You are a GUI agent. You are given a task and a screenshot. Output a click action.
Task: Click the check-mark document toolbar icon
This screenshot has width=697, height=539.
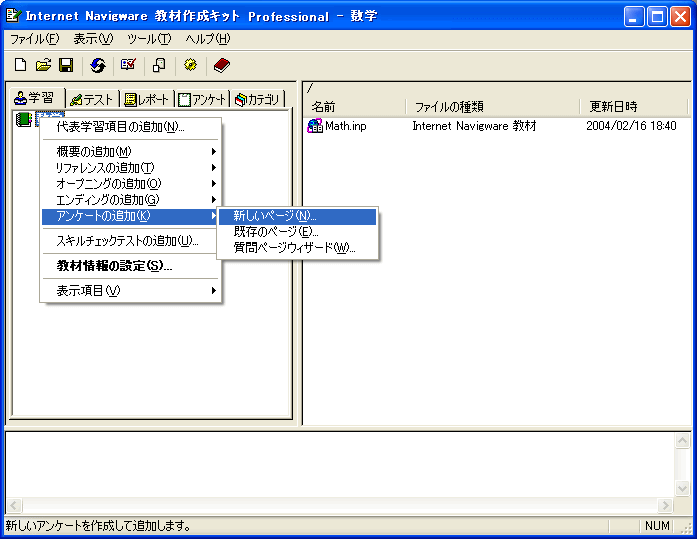(128, 65)
